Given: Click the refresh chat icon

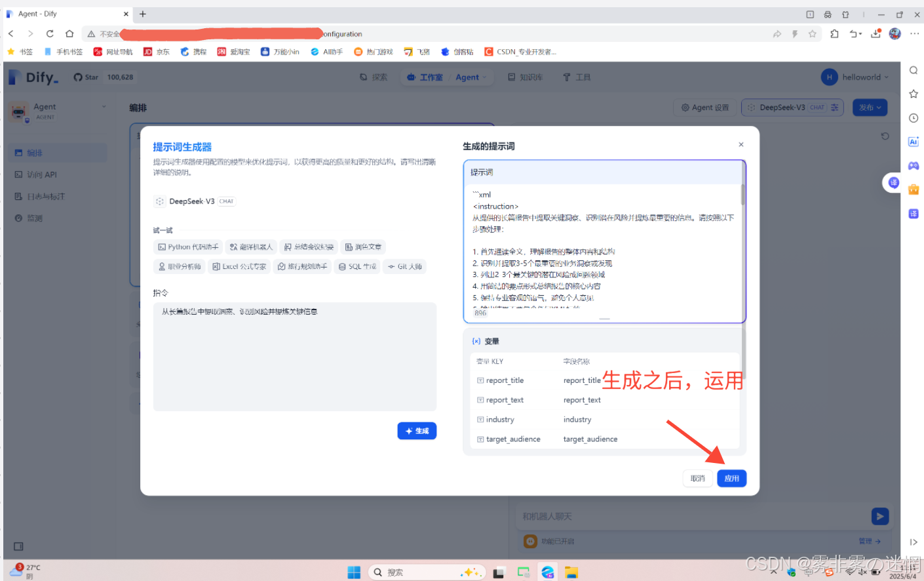Looking at the screenshot, I should pos(885,136).
